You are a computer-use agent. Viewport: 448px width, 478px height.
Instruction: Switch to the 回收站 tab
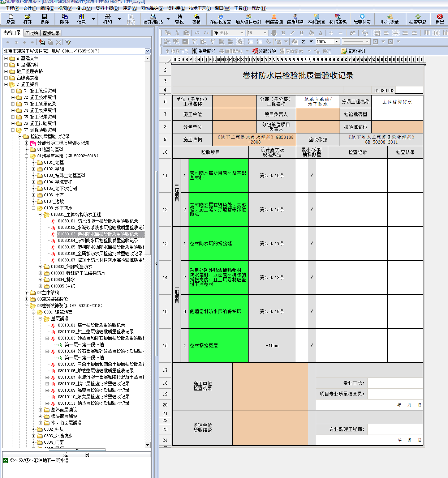[32, 33]
